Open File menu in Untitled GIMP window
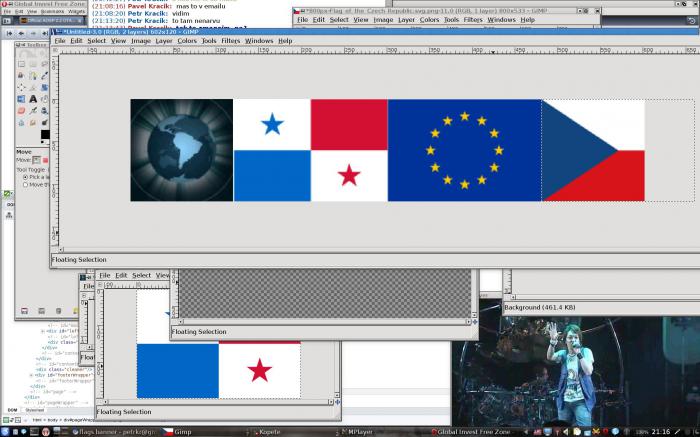The width and height of the screenshot is (700, 437). pyautogui.click(x=60, y=41)
